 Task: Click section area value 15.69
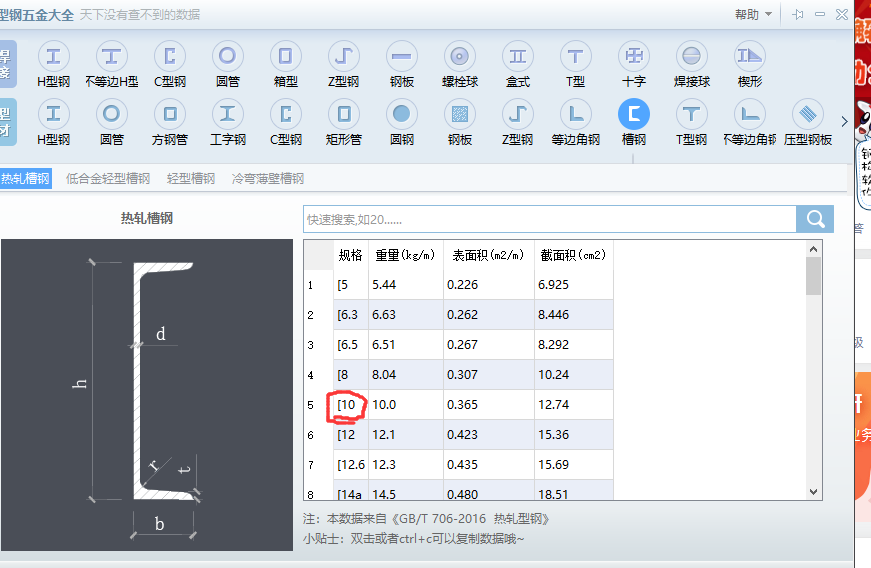click(x=573, y=465)
